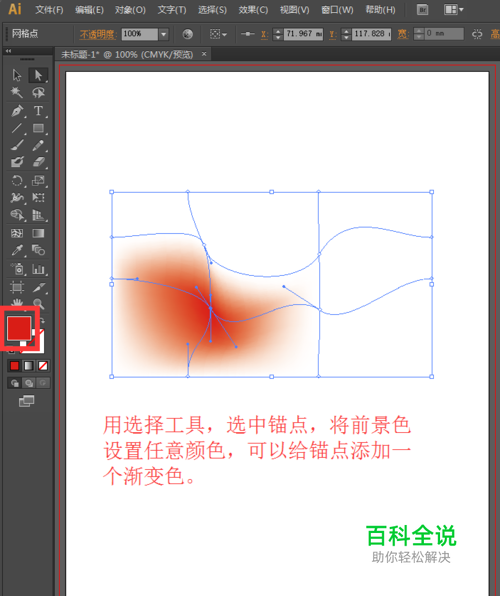Click the X coordinate value field

(303, 34)
